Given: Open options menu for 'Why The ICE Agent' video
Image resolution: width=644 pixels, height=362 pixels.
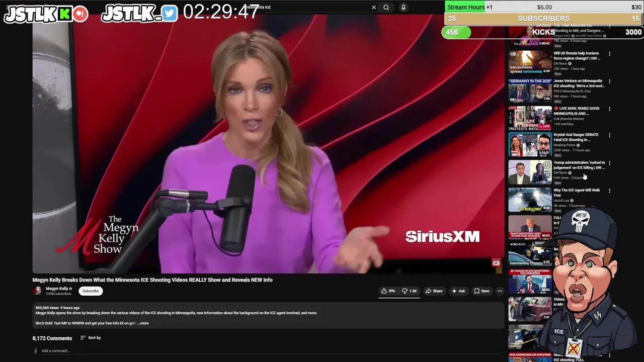Looking at the screenshot, I should click(609, 191).
